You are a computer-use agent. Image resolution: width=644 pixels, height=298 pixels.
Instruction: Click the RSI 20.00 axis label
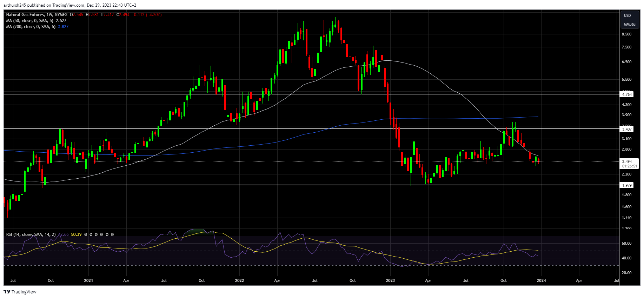[x=626, y=273]
